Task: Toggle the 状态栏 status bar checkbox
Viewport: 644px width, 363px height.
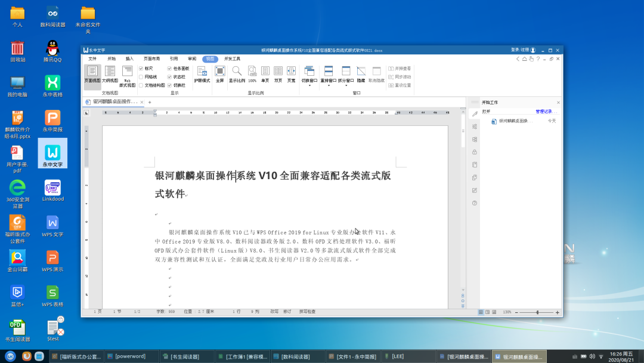Action: pyautogui.click(x=169, y=77)
